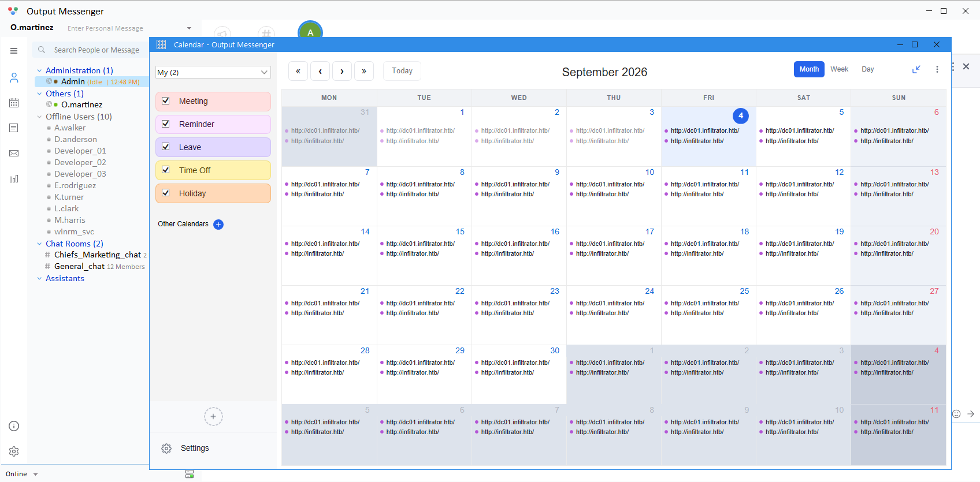Click the emoji smiley icon

click(x=956, y=414)
